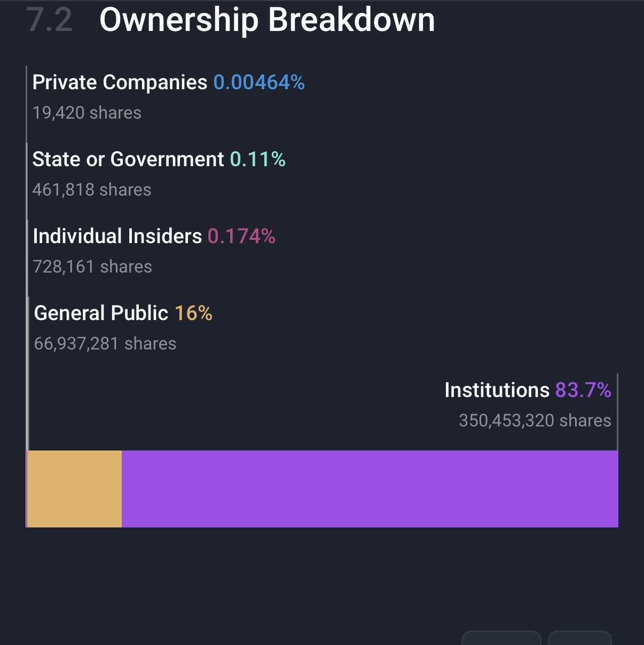The image size is (644, 645).
Task: Click the 728,161 shares text
Action: click(92, 267)
